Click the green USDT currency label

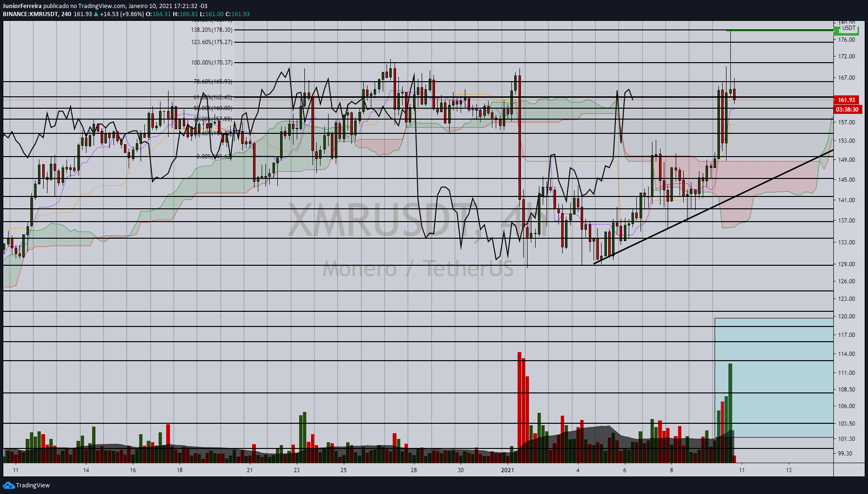tap(849, 28)
